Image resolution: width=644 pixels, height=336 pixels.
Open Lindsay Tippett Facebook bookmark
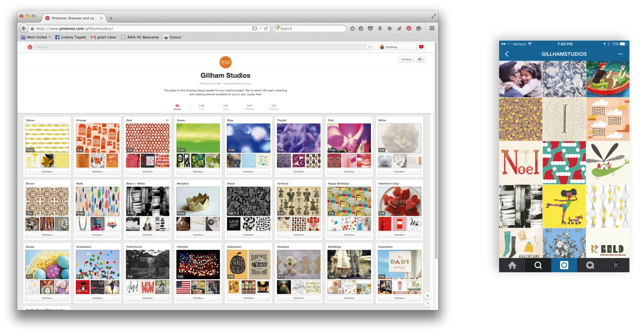click(x=70, y=37)
